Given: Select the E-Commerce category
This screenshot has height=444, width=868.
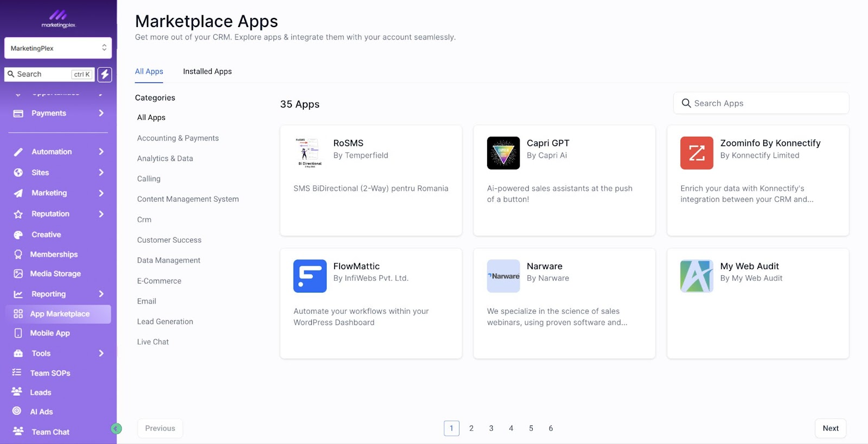Looking at the screenshot, I should pos(159,281).
